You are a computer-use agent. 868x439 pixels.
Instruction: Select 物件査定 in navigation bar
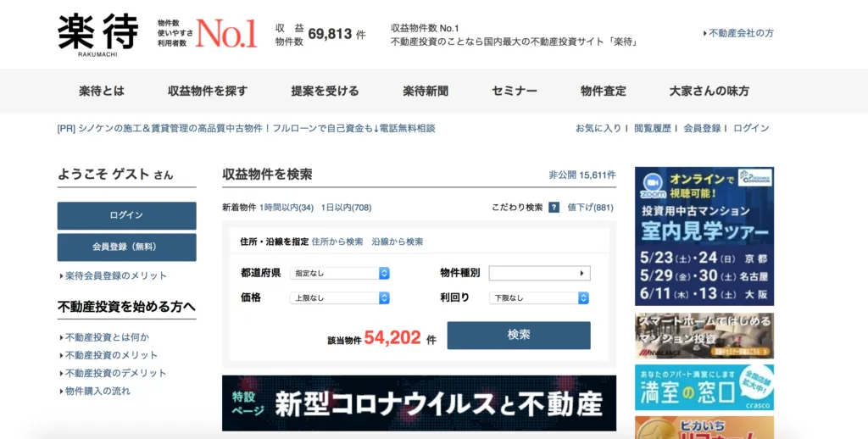(604, 91)
